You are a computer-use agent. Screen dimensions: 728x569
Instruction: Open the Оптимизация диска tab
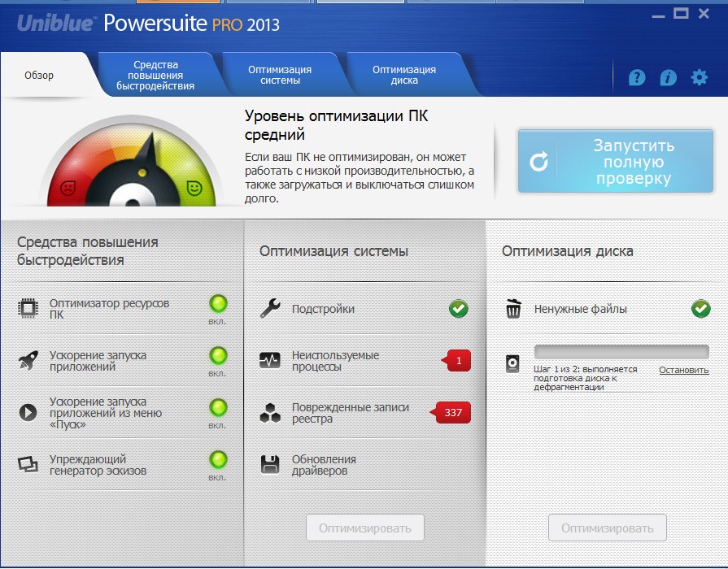pyautogui.click(x=404, y=75)
